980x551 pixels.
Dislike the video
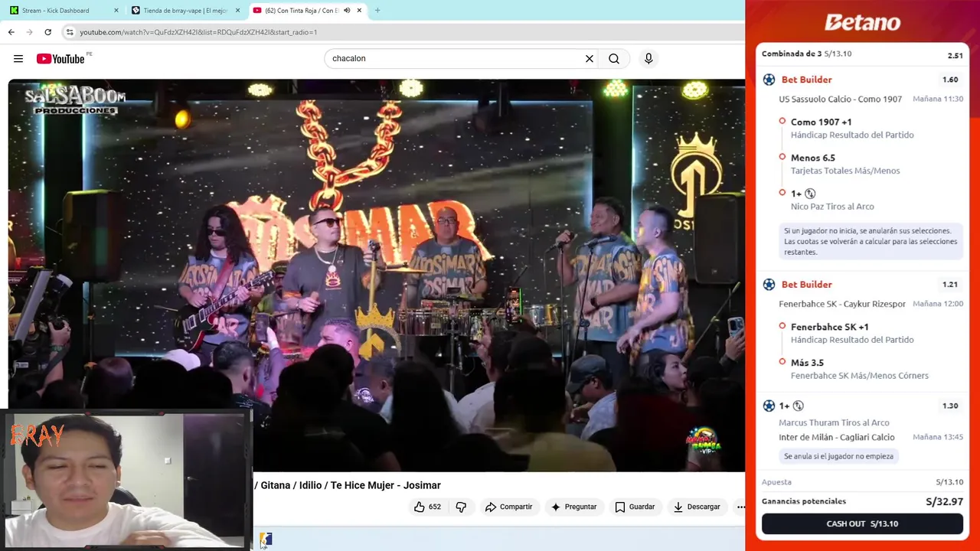point(461,507)
